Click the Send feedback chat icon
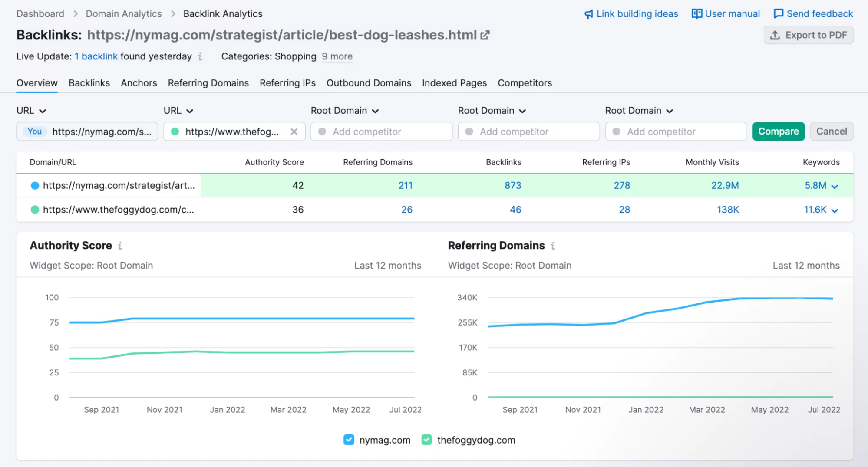 [x=779, y=14]
